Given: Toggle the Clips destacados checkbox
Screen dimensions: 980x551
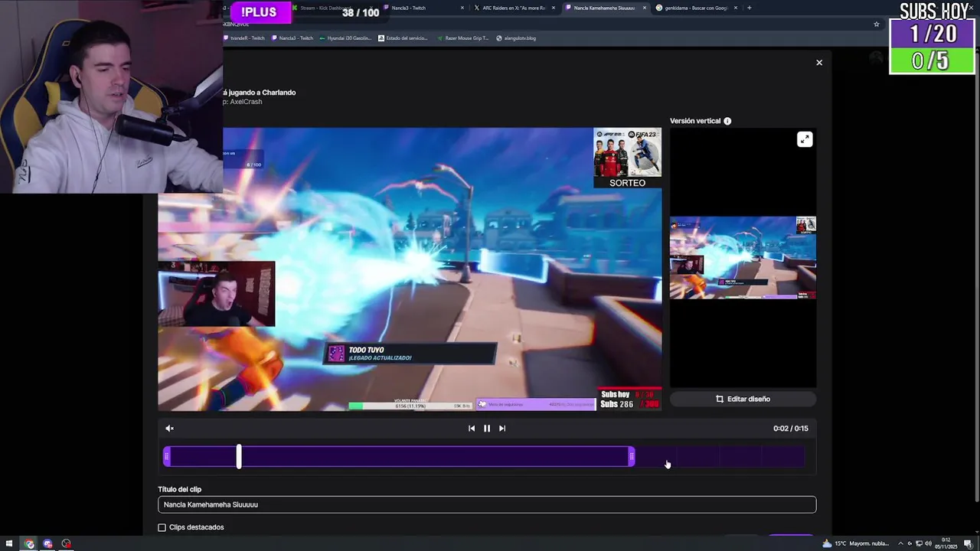Looking at the screenshot, I should [x=162, y=527].
